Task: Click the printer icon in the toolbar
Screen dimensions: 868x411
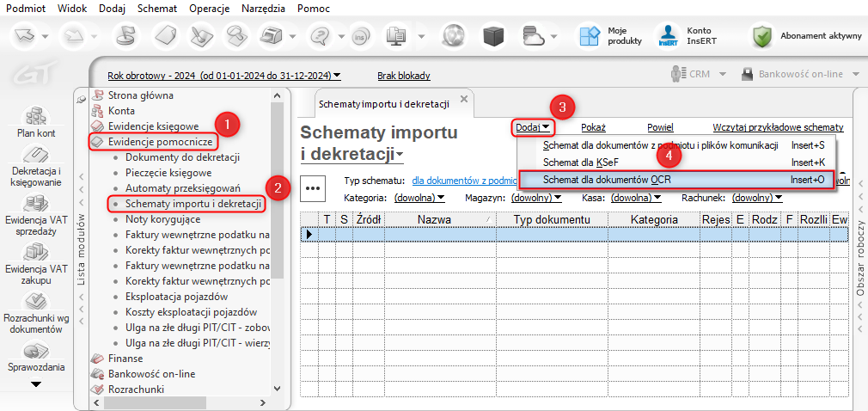Action: tap(273, 37)
